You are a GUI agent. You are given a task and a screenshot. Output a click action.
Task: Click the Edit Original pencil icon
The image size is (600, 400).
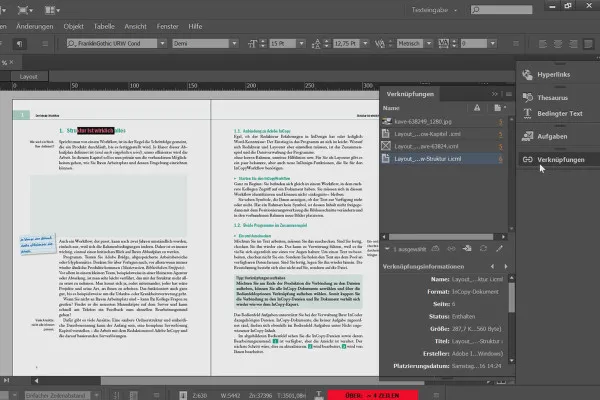point(498,247)
